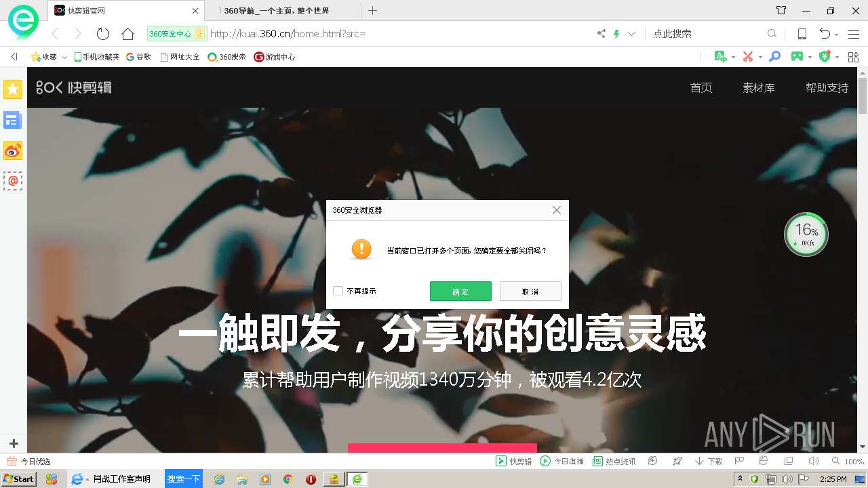Screen dimensions: 868x488
Task: Click the browser forward arrow
Action: (78, 33)
